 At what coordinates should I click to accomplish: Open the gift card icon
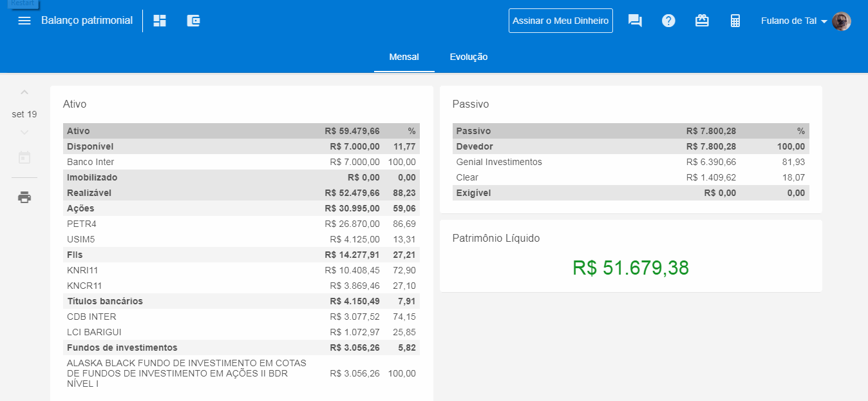702,21
